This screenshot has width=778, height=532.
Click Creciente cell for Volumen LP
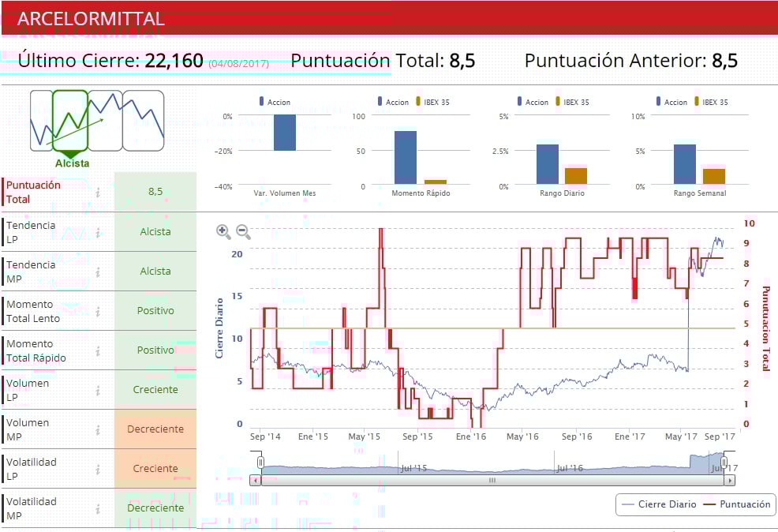click(x=155, y=390)
